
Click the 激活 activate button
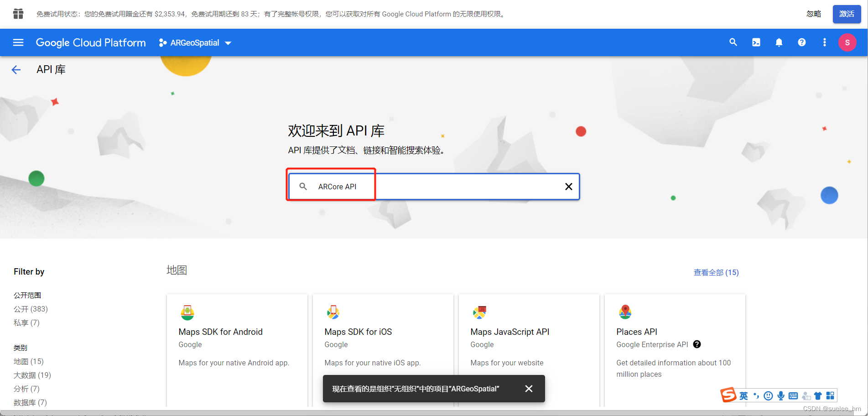(x=847, y=14)
